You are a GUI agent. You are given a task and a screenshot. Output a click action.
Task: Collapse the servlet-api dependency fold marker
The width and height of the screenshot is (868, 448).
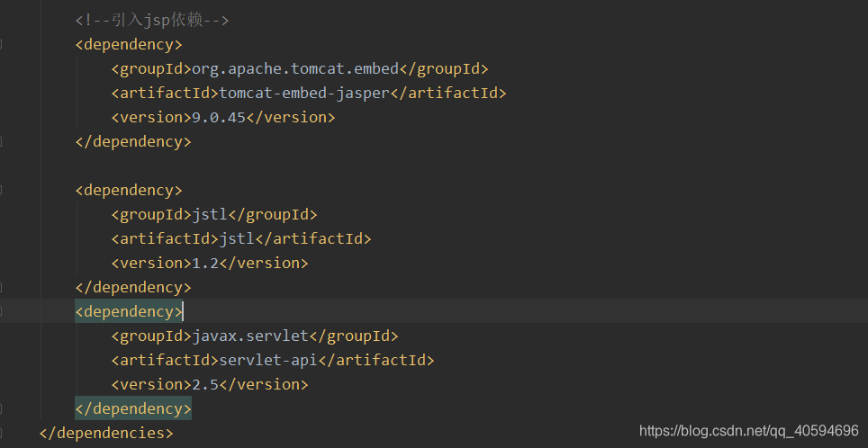[1, 312]
